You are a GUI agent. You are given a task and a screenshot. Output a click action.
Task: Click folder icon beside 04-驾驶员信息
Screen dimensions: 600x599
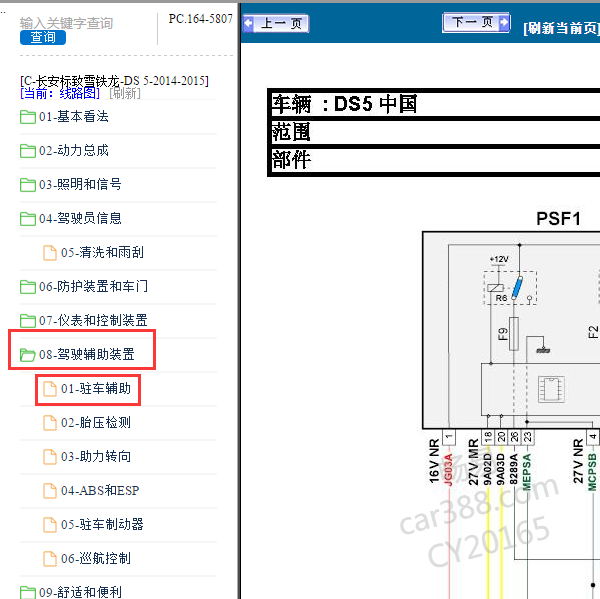click(28, 219)
